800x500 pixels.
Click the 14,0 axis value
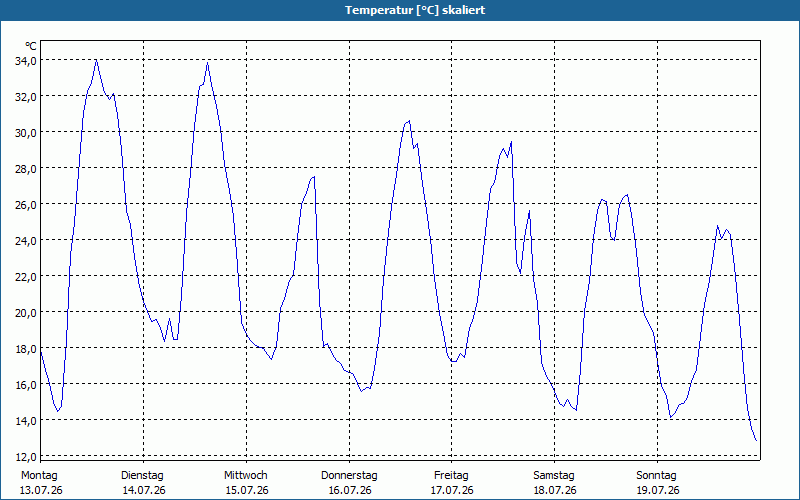(26, 420)
